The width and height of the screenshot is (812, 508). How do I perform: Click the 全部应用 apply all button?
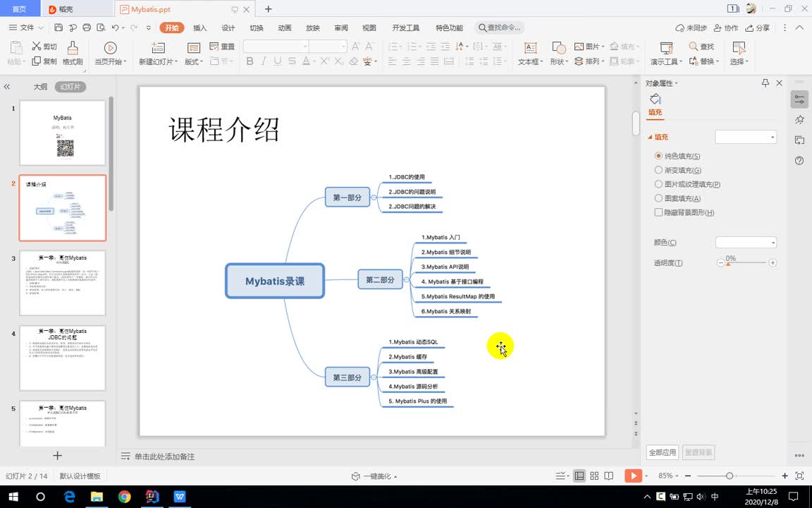pyautogui.click(x=662, y=452)
